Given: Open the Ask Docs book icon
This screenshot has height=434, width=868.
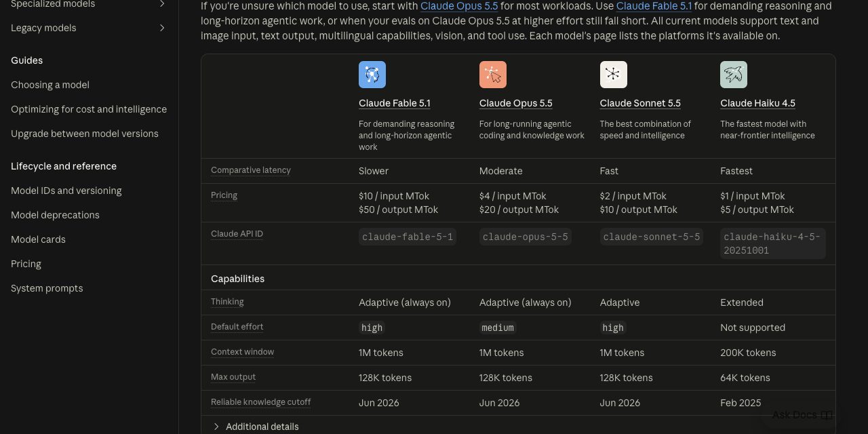Looking at the screenshot, I should [827, 415].
